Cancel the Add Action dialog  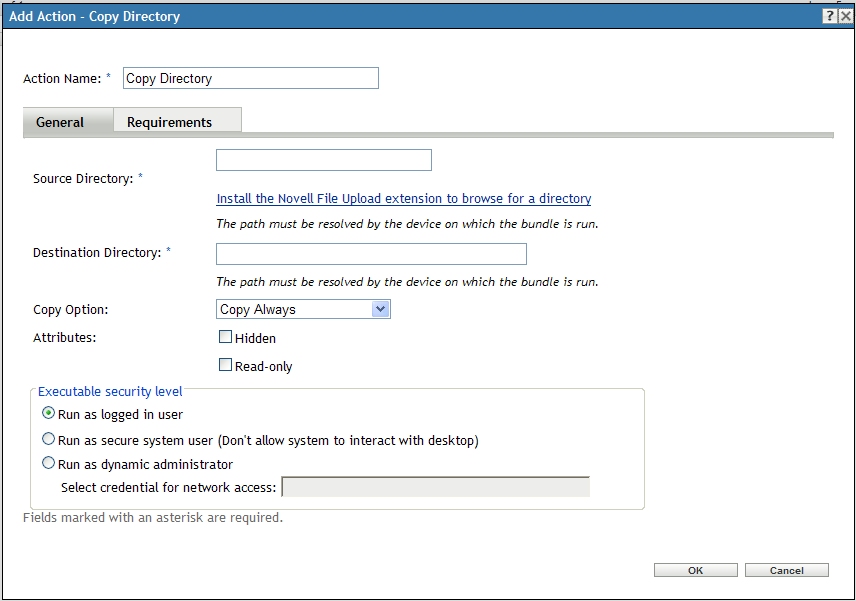pyautogui.click(x=787, y=569)
